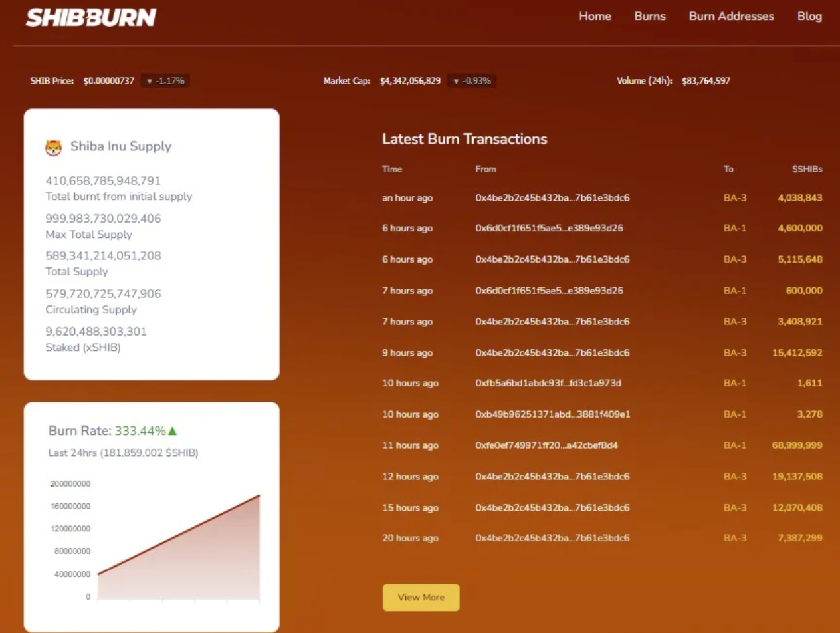Click BA-1 in the 600,000 row
Viewport: 840px width, 633px height.
[735, 291]
